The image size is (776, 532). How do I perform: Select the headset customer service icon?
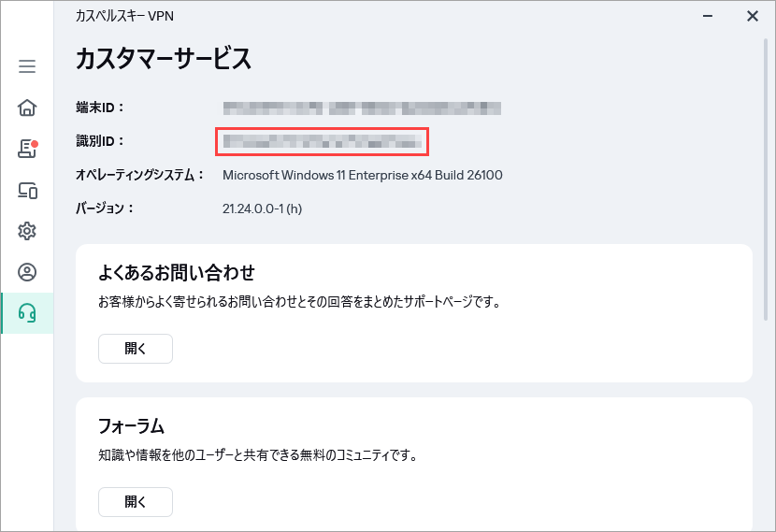point(27,313)
